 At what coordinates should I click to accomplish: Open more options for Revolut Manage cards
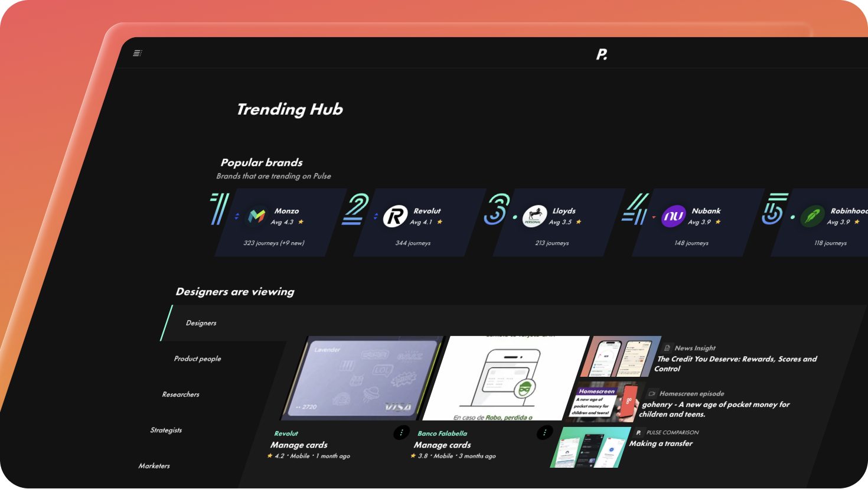[x=402, y=433]
